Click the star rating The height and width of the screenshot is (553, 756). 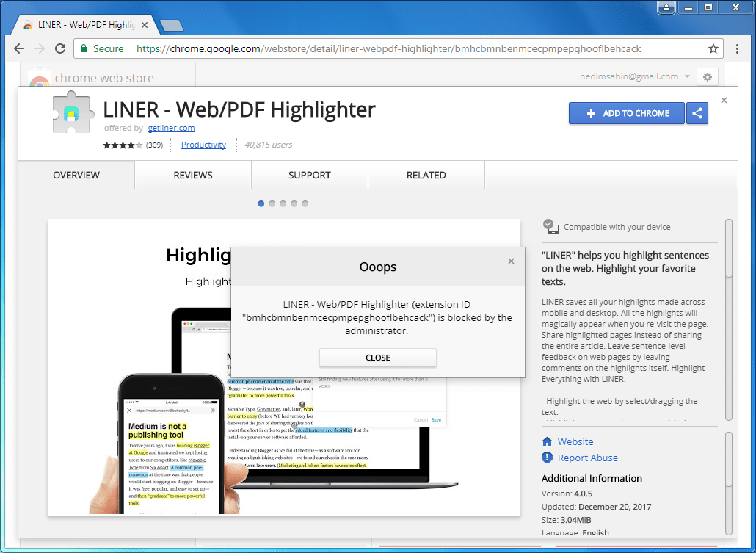[x=123, y=145]
